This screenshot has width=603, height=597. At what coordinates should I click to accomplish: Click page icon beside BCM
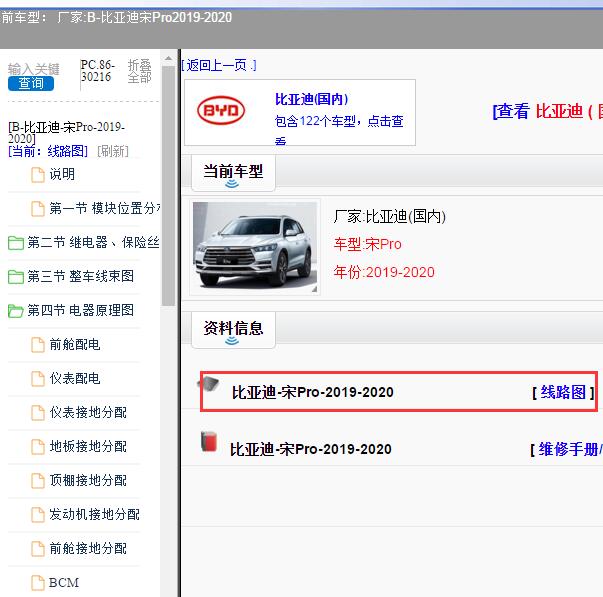(x=38, y=583)
